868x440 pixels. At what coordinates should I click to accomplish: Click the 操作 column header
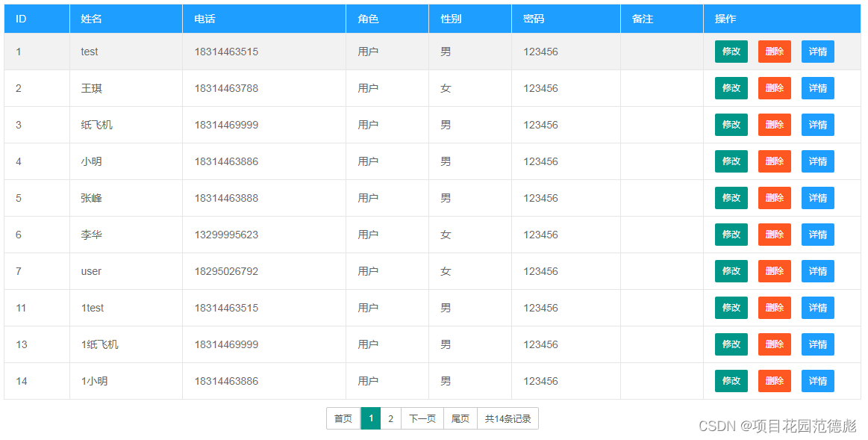782,19
